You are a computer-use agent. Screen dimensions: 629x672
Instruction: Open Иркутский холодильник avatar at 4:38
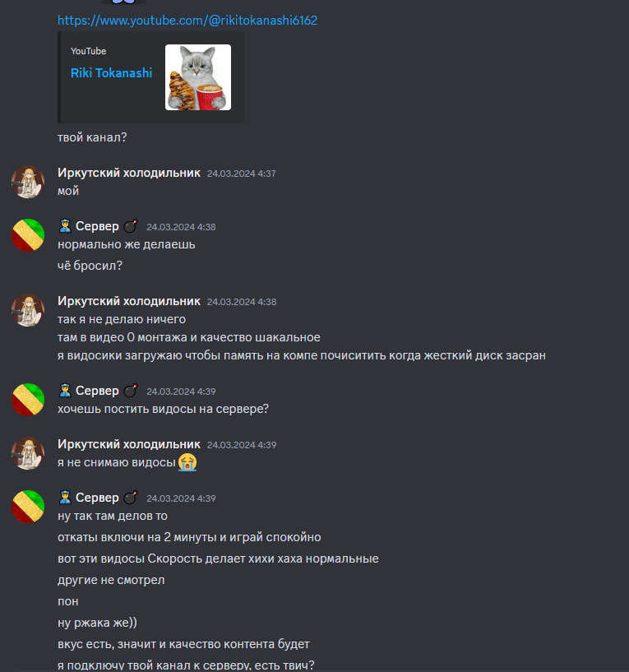[28, 310]
